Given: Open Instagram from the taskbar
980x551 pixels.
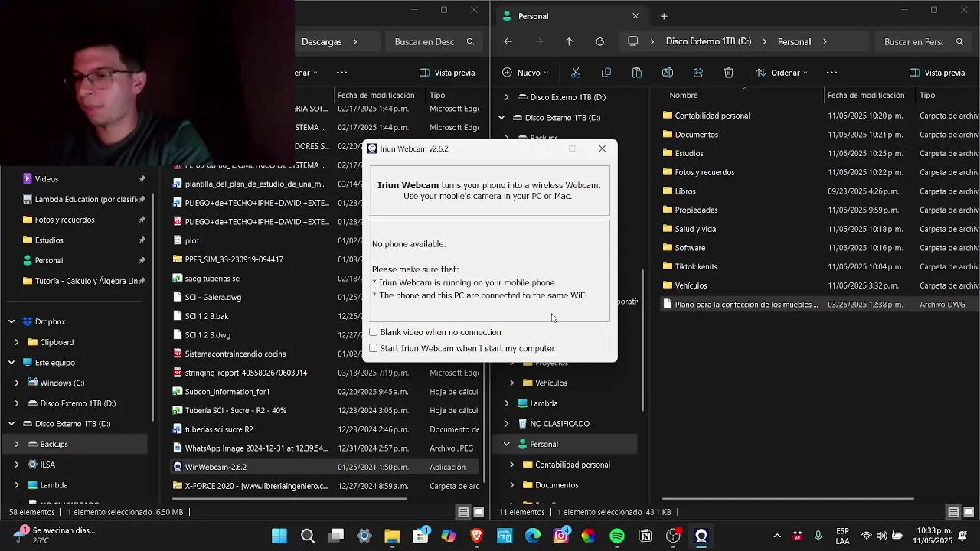Looking at the screenshot, I should point(560,536).
